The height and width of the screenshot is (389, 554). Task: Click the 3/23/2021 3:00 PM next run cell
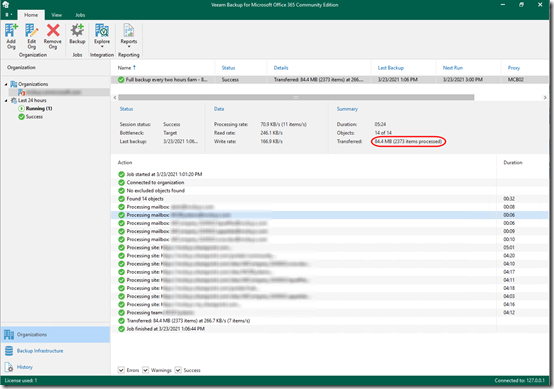[x=462, y=80]
